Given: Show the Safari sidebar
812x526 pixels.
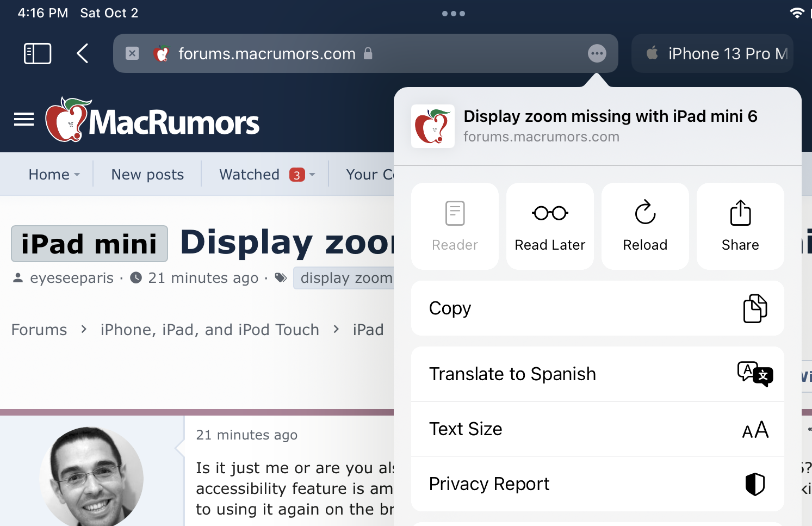Looking at the screenshot, I should click(x=38, y=54).
